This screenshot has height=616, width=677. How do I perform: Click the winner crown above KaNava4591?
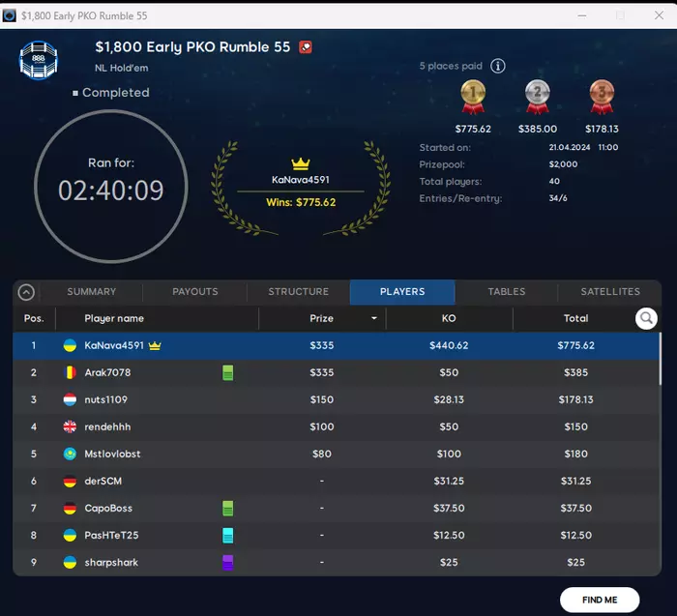(301, 163)
